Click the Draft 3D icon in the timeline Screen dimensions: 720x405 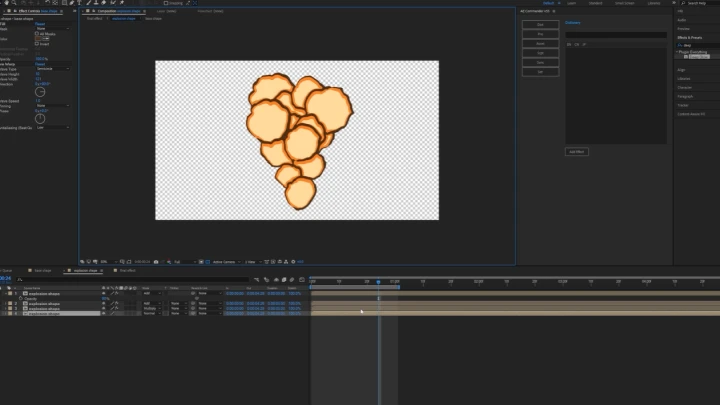(x=266, y=280)
